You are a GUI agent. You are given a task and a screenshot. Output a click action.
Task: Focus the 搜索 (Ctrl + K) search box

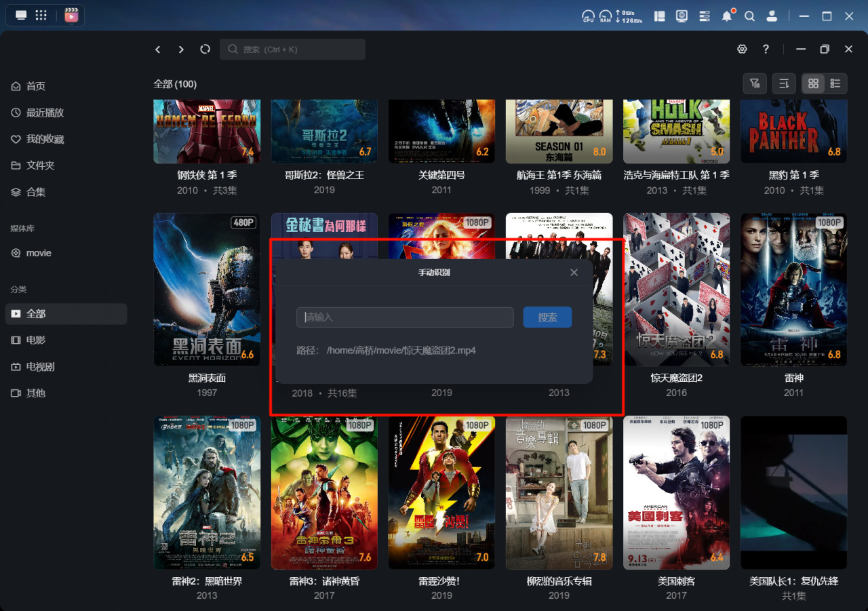292,50
